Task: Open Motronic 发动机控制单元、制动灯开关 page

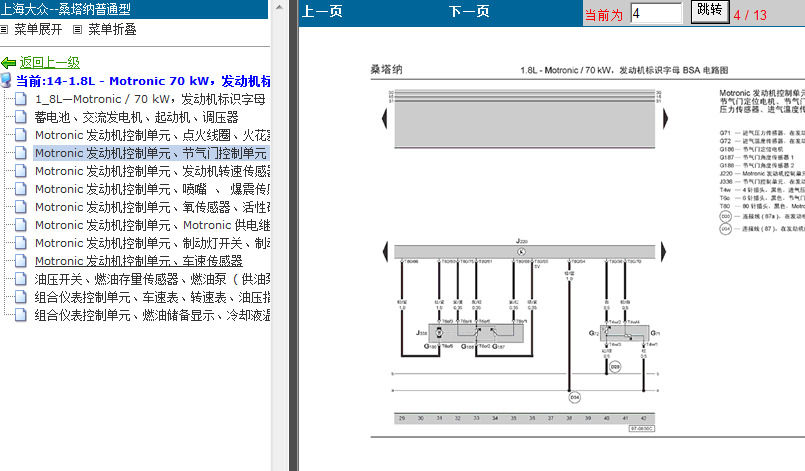Action: click(x=152, y=243)
